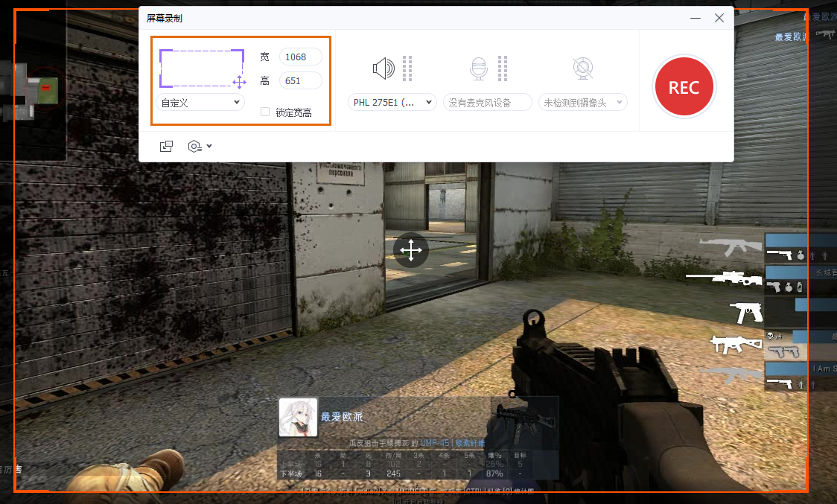Click the microphone volume level meter
The image size is (837, 504).
click(503, 68)
